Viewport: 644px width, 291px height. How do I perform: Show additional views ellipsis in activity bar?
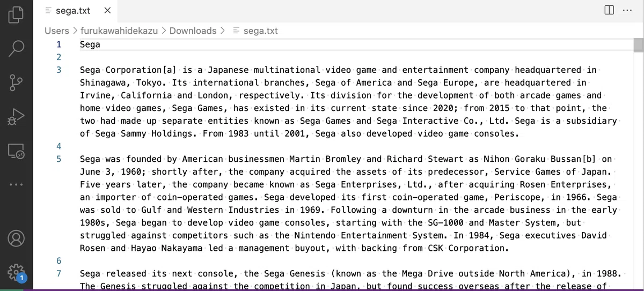coord(16,185)
